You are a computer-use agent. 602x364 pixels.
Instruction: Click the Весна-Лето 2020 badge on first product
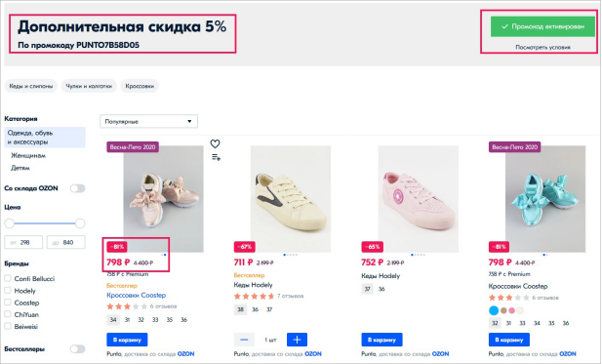pyautogui.click(x=133, y=147)
